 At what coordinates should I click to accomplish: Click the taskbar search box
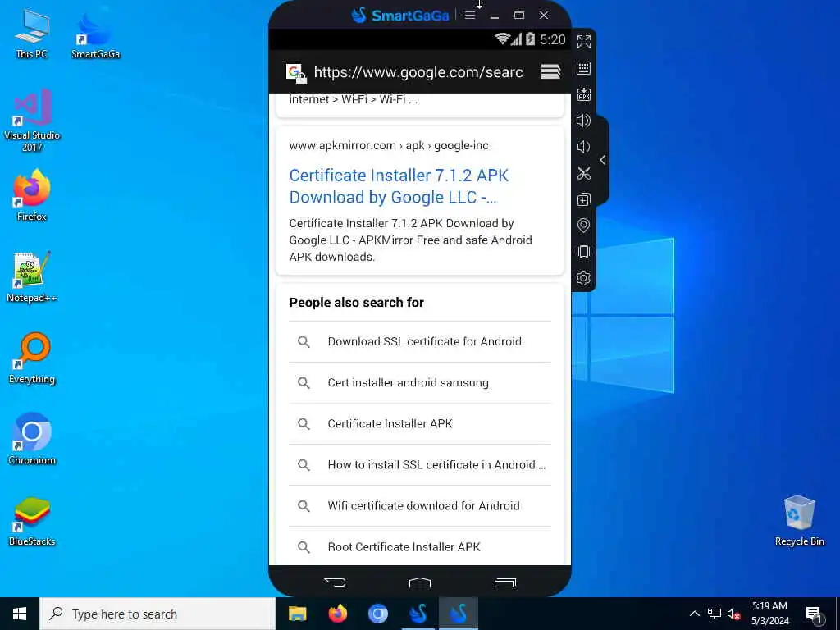157,614
